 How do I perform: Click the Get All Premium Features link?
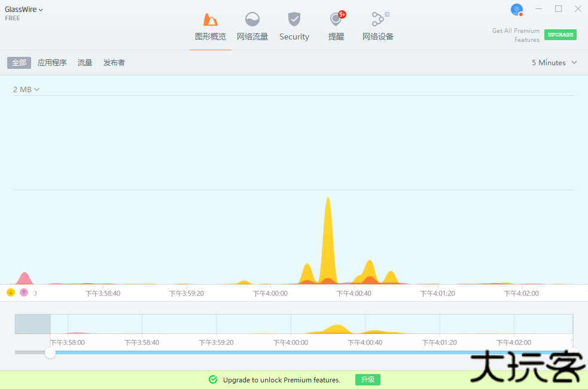point(516,35)
